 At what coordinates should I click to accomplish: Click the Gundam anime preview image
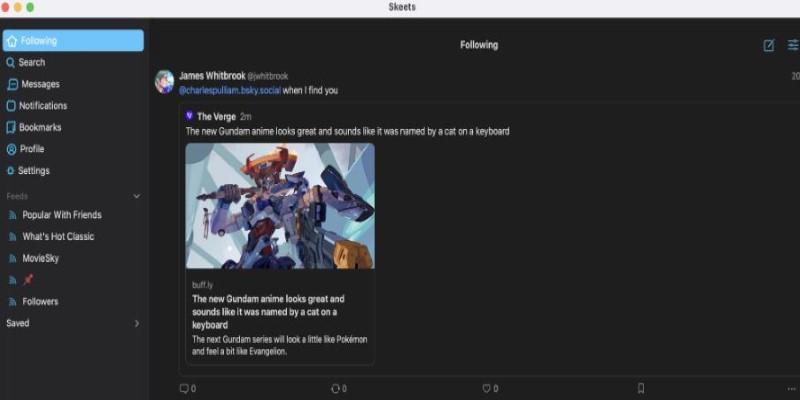280,205
